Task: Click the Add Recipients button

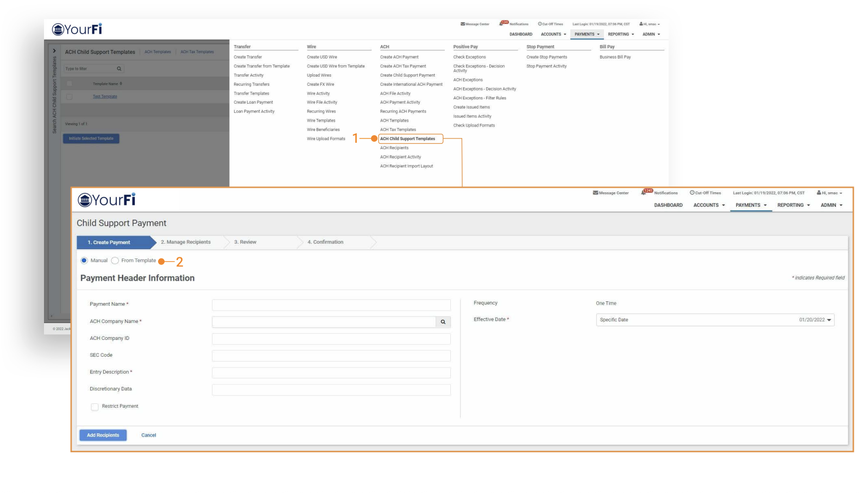Action: (103, 435)
